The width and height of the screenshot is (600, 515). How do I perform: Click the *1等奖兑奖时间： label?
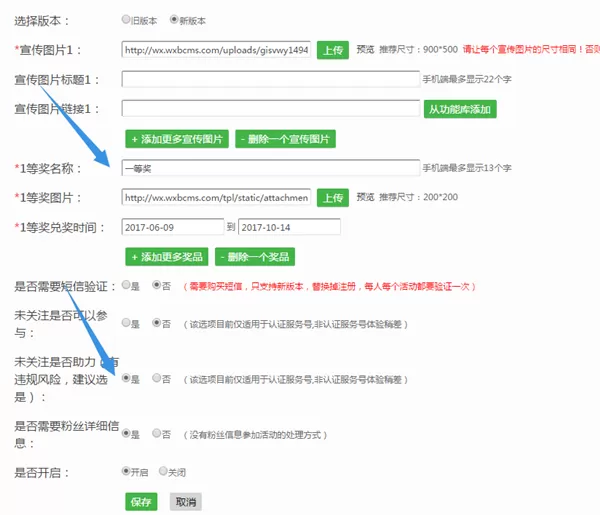(60, 228)
